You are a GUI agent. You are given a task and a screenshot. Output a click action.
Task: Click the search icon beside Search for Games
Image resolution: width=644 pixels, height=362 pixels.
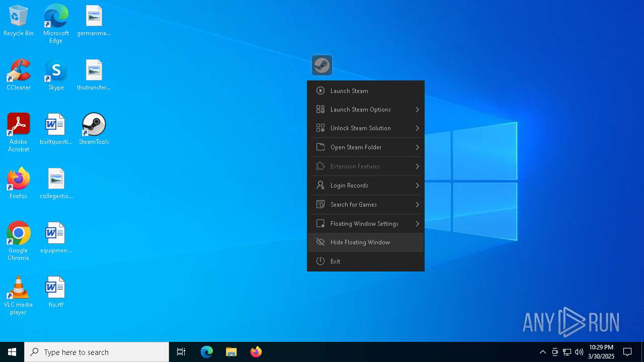click(320, 205)
